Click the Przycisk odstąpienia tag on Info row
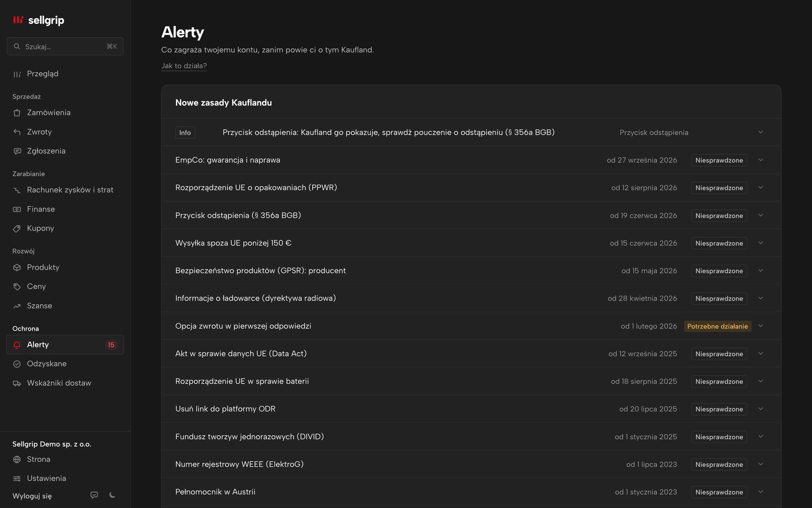Screen dimensions: 812x508 click(654, 133)
